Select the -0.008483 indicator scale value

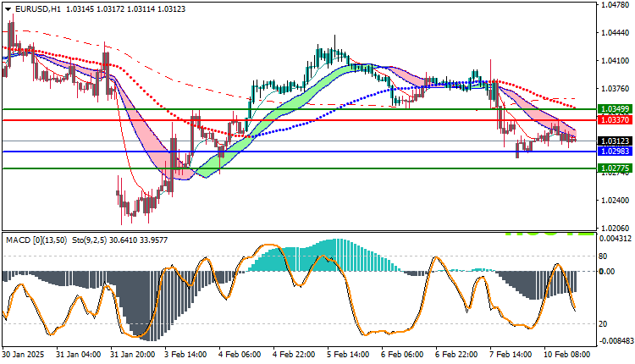click(615, 341)
